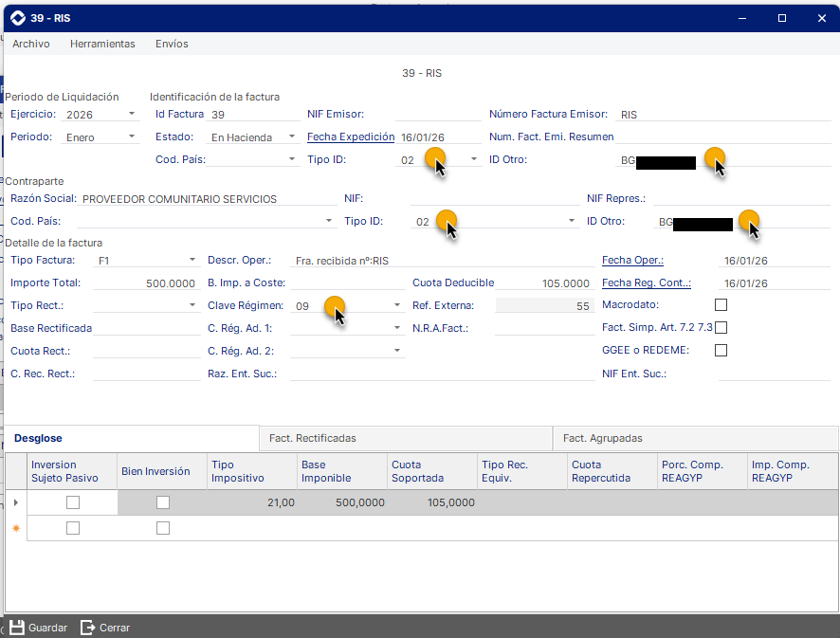
Task: Click the Ref. Externa field
Action: 544,305
